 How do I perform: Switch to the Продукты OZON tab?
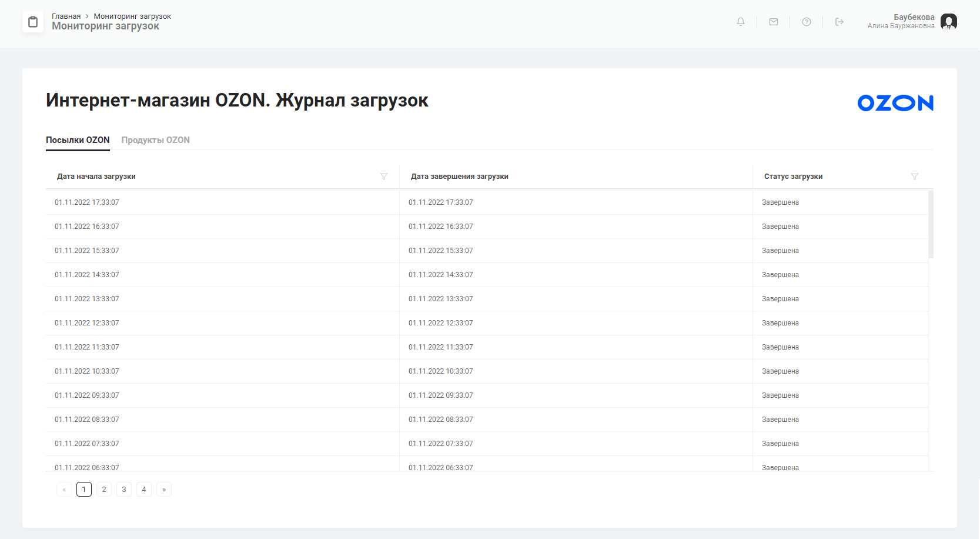(155, 140)
